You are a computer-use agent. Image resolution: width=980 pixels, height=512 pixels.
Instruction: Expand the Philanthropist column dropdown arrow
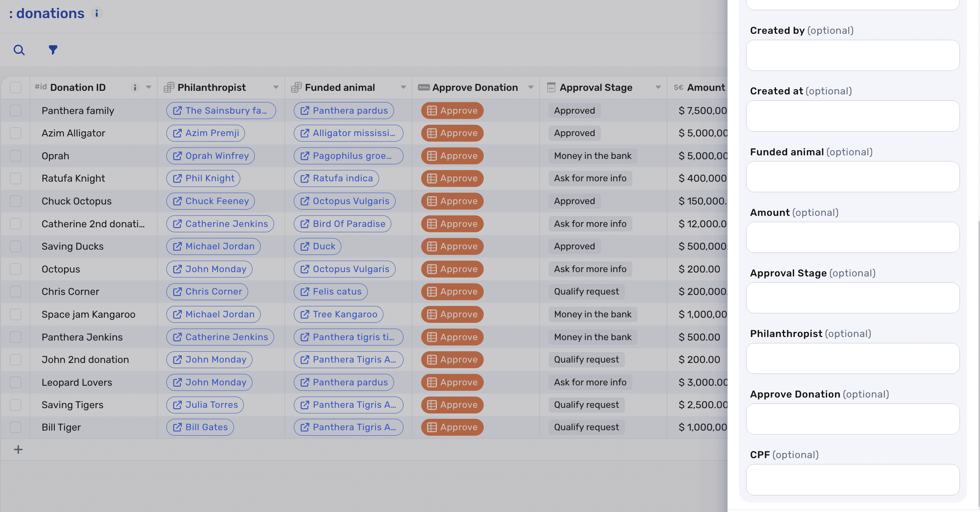click(x=276, y=87)
